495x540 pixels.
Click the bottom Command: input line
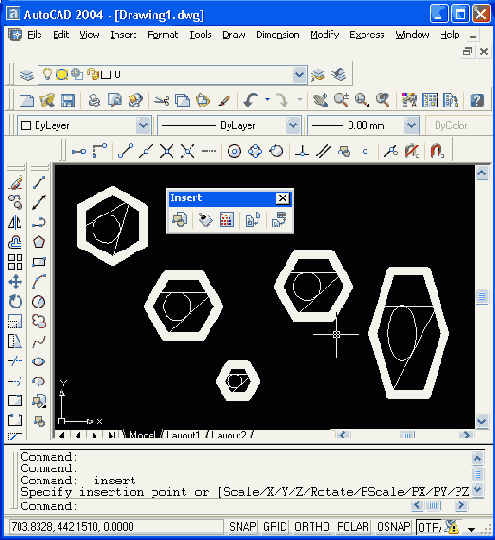214,506
